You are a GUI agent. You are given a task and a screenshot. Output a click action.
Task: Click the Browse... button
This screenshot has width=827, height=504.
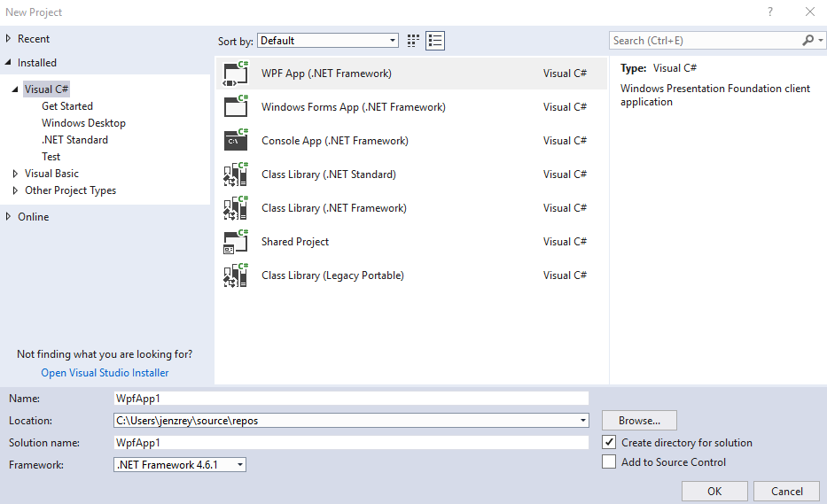click(x=639, y=421)
